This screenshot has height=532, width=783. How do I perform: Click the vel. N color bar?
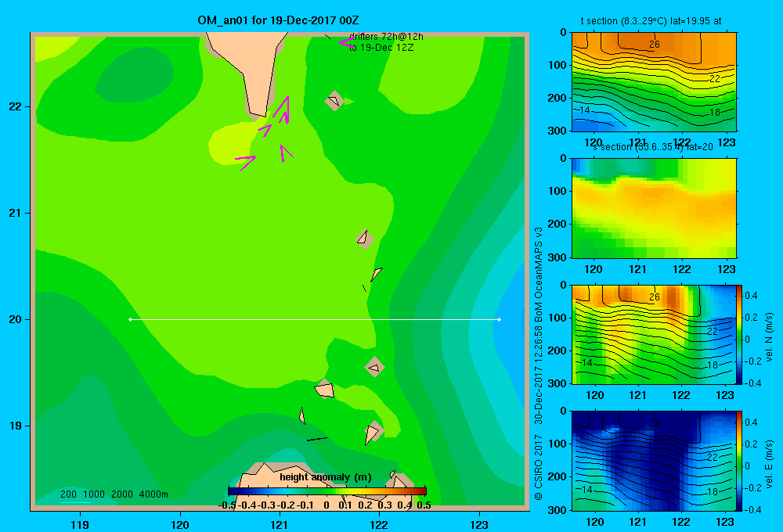tap(740, 334)
